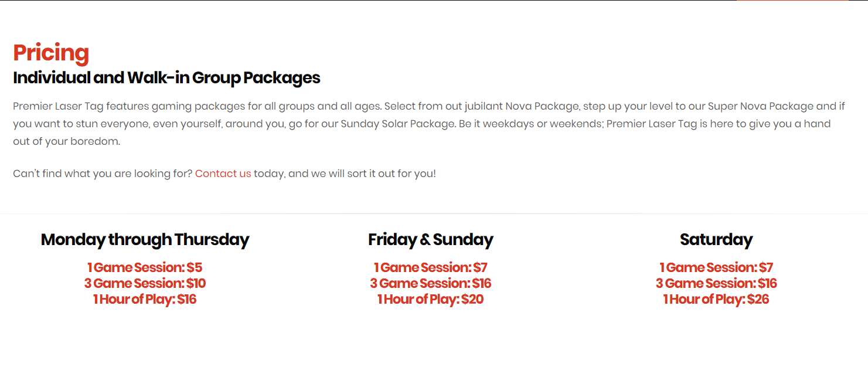
Task: Select Friday & Sunday 1 Hour of Play $20
Action: 431,300
